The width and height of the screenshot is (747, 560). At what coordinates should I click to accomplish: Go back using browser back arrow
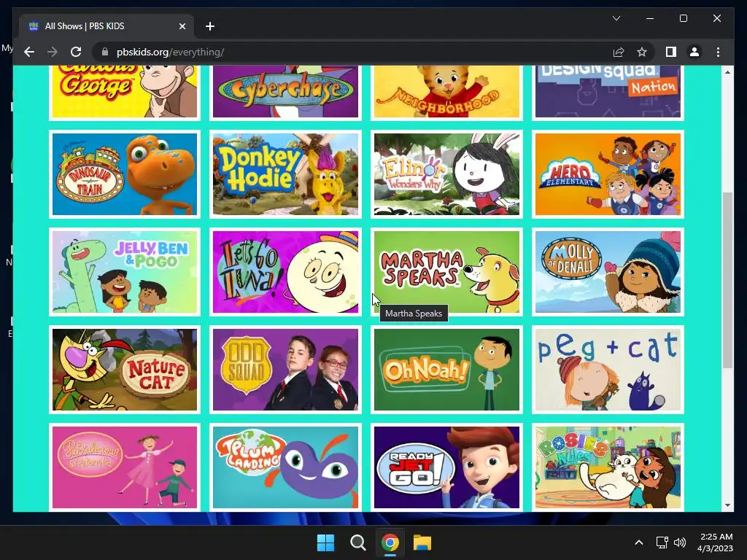29,52
